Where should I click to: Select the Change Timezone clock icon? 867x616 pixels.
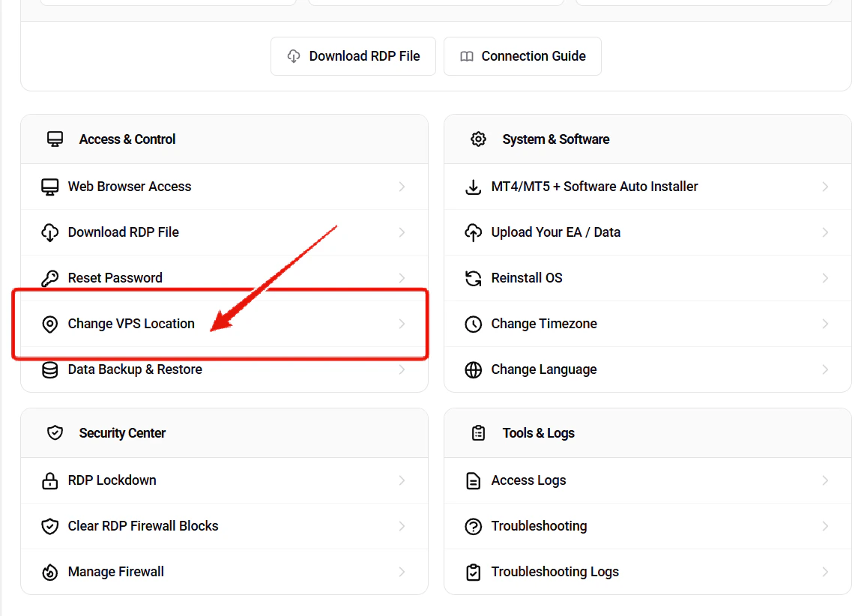[x=473, y=324]
